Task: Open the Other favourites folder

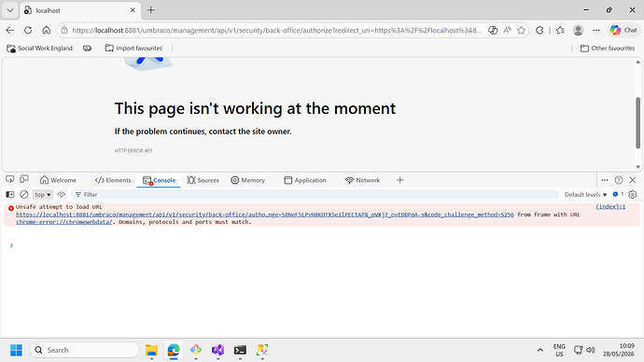Action: (x=608, y=48)
